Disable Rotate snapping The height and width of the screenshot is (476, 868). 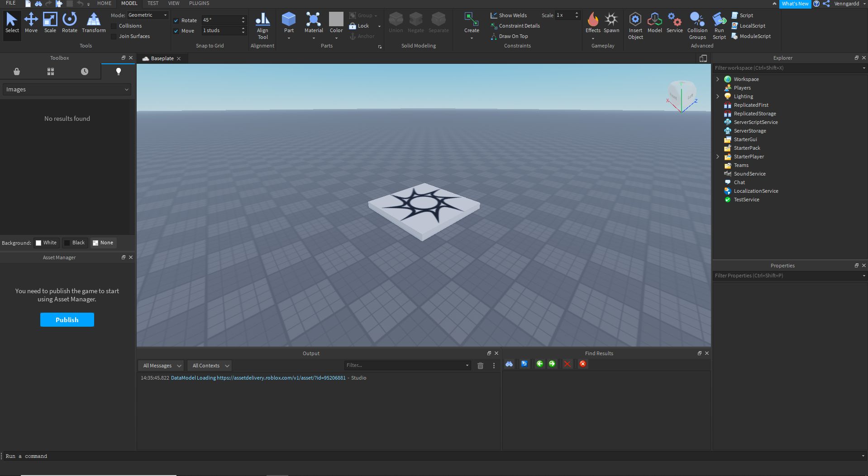pyautogui.click(x=176, y=20)
